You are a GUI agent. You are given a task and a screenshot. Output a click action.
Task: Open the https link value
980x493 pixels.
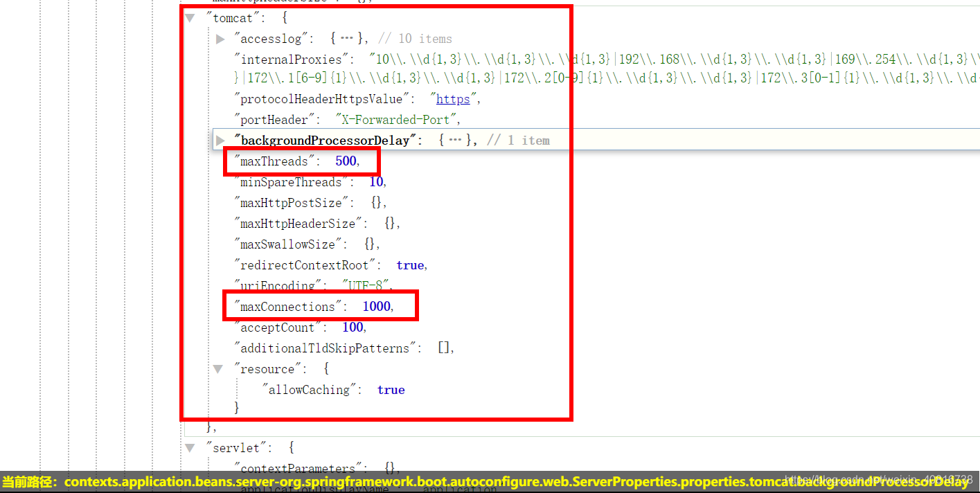pos(453,99)
